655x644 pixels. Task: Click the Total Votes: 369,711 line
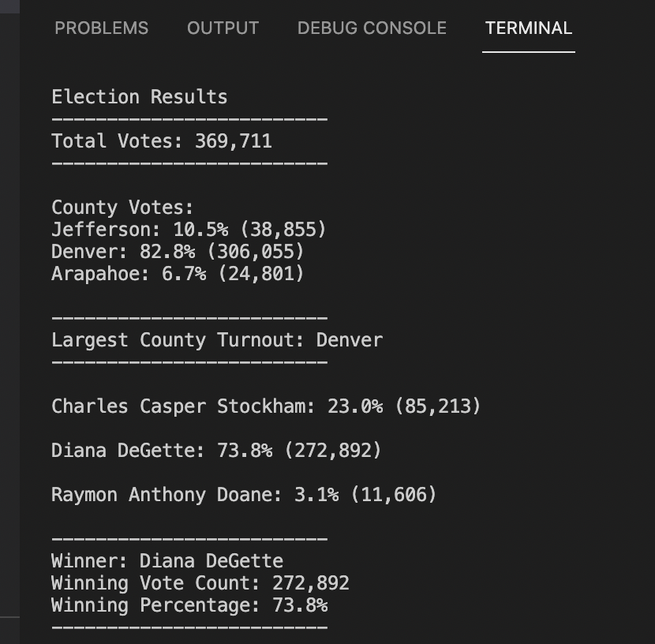pos(162,140)
